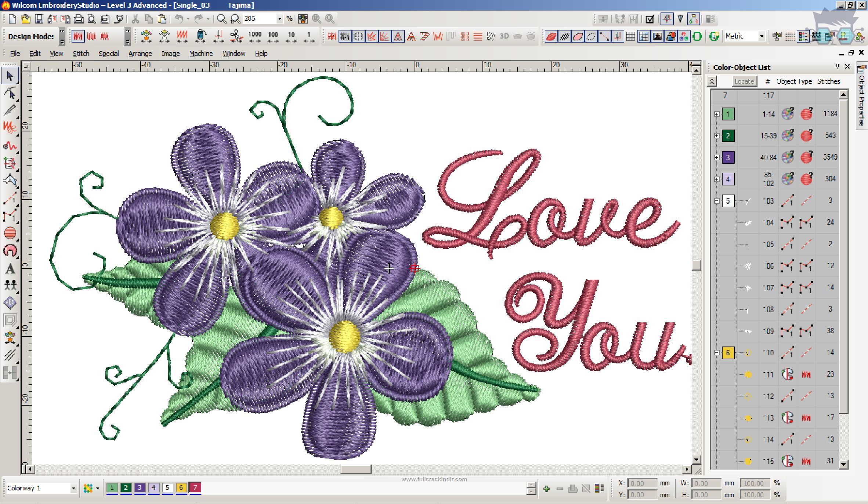
Task: Collapse color group 5 in object list
Action: (x=717, y=201)
